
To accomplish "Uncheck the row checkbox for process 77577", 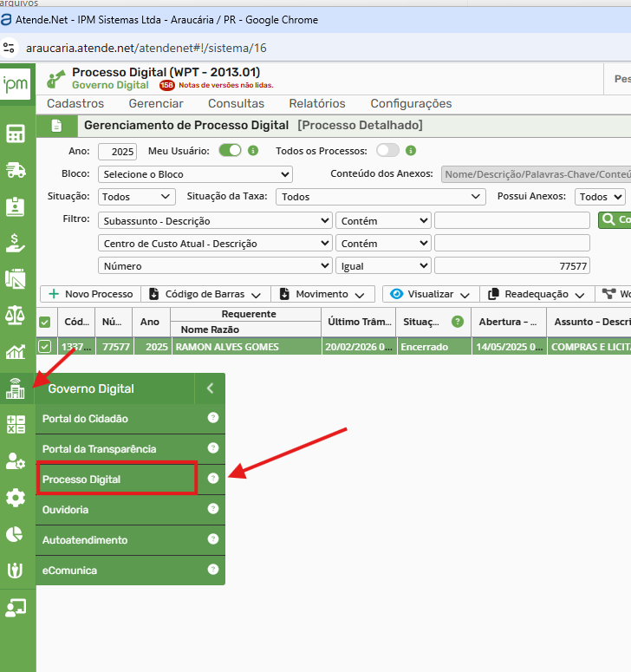I will point(45,346).
